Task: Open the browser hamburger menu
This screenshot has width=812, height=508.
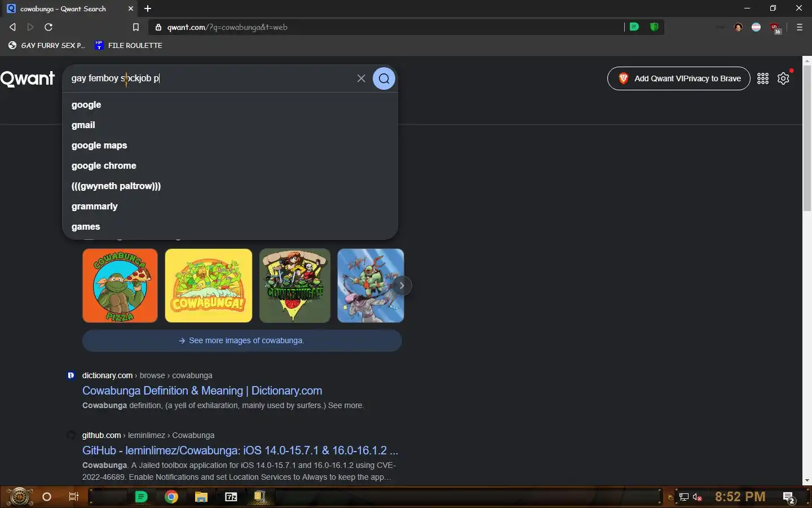Action: (x=799, y=27)
